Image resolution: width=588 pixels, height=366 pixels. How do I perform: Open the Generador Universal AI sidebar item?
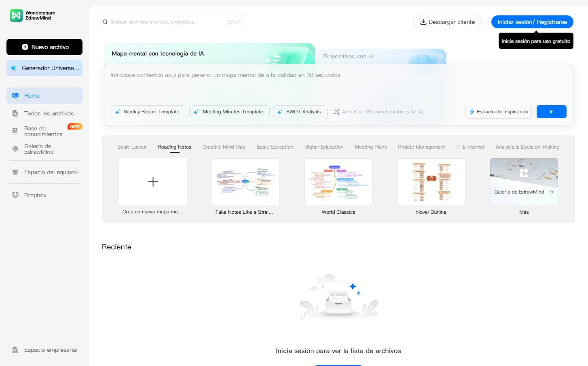44,68
